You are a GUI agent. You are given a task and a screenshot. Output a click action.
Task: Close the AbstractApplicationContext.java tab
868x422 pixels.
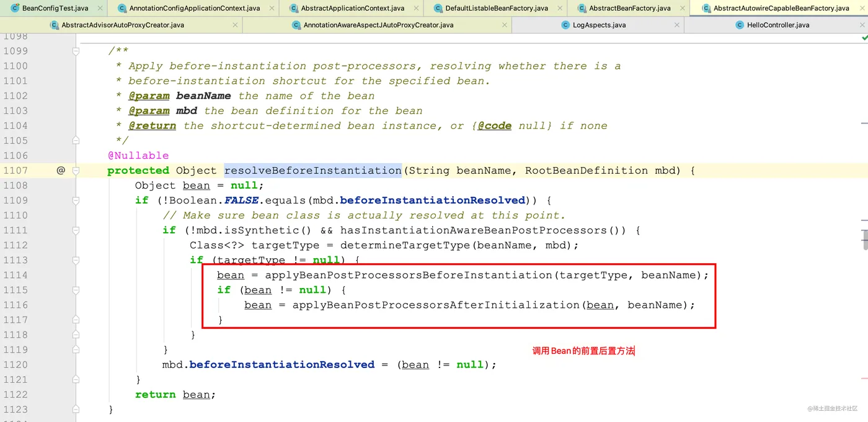click(415, 9)
